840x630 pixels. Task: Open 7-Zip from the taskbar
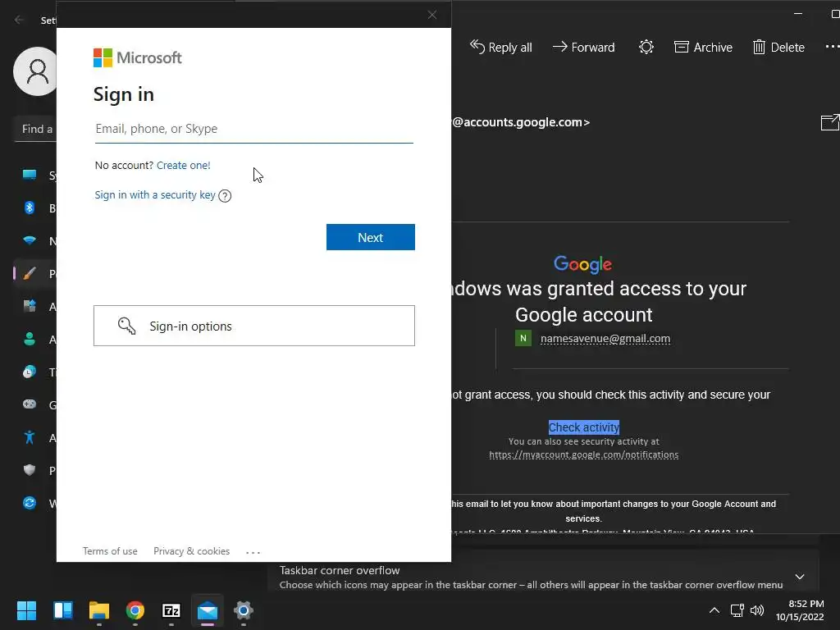coord(171,610)
